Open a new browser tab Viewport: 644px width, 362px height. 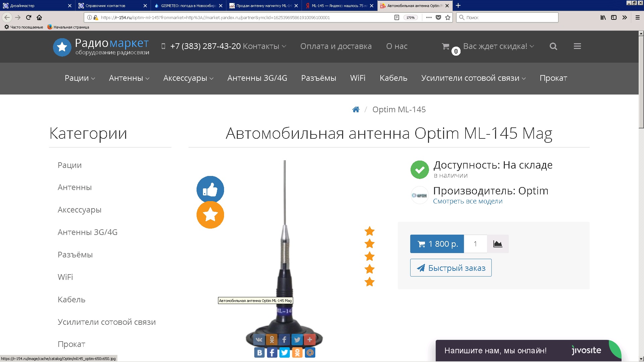click(458, 5)
